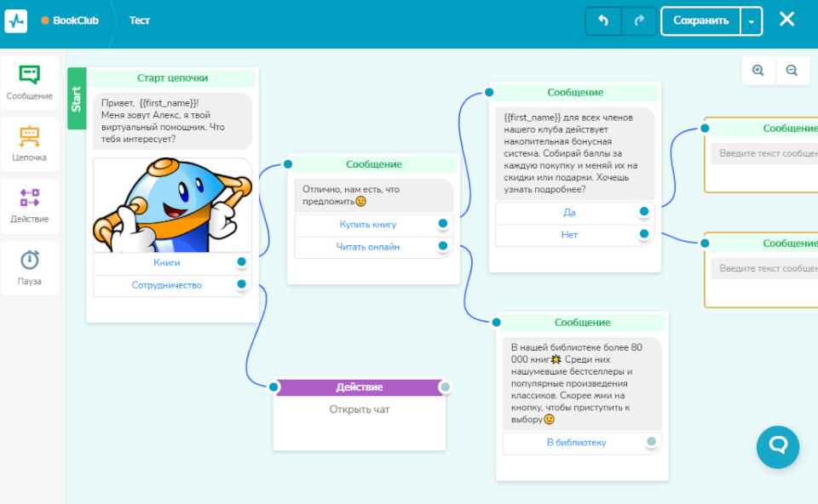Click the upper 'Введите текст сообщения' field
Viewport: 818px width, 504px height.
point(765,154)
